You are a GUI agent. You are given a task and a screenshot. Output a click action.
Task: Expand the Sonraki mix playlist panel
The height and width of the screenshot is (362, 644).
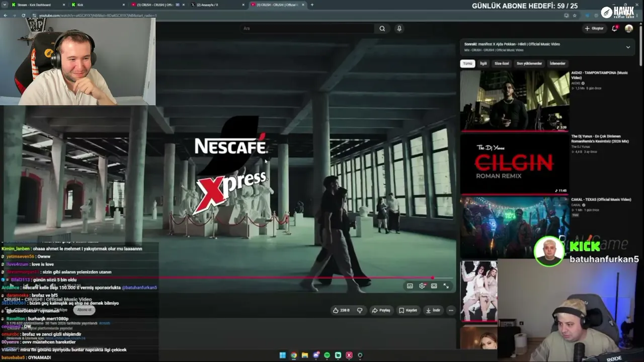[x=628, y=47]
